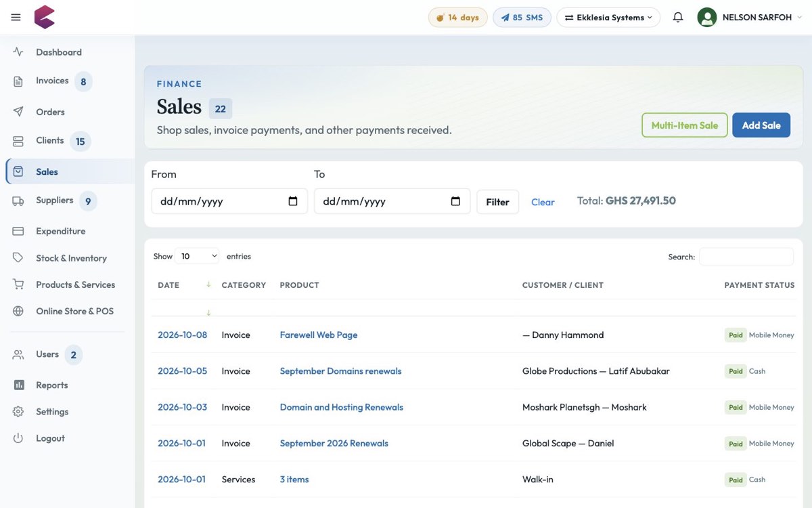Image resolution: width=812 pixels, height=508 pixels.
Task: Click the Clear link
Action: click(x=543, y=202)
